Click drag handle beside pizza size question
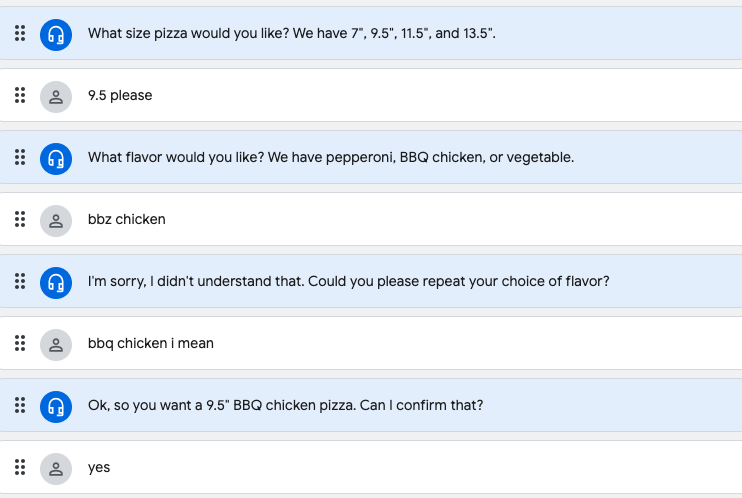 20,34
